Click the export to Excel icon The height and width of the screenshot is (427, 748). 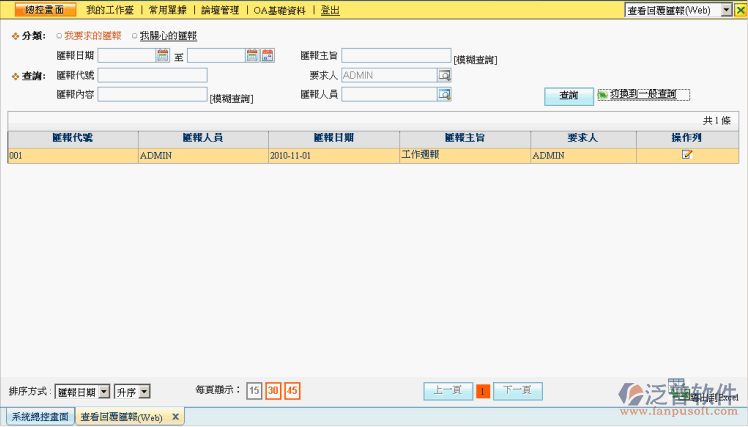pos(680,397)
